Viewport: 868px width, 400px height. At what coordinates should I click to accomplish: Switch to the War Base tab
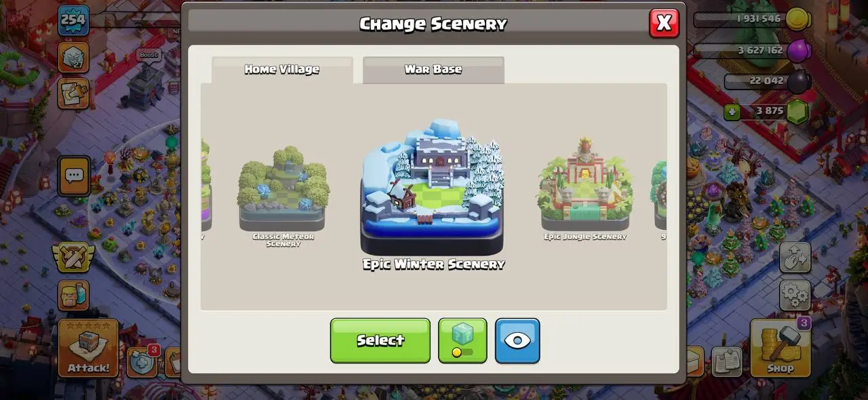point(433,70)
